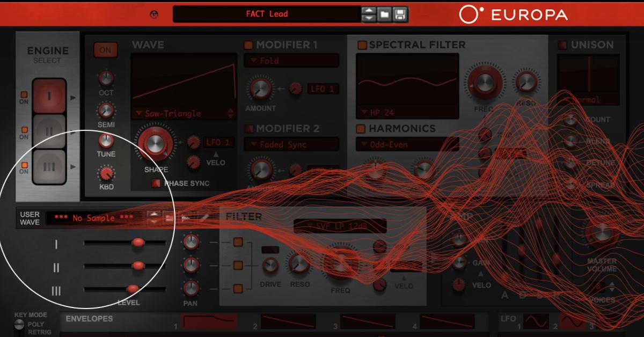Open the patch browser folder icon
Image resolution: width=644 pixels, height=337 pixels.
(x=384, y=14)
